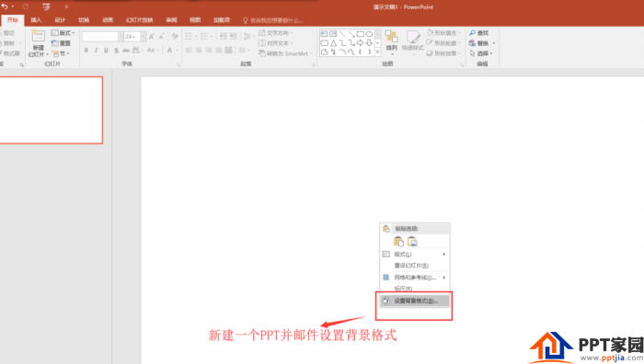Toggle Strikethrough abc button
644x364 pixels.
coord(126,50)
